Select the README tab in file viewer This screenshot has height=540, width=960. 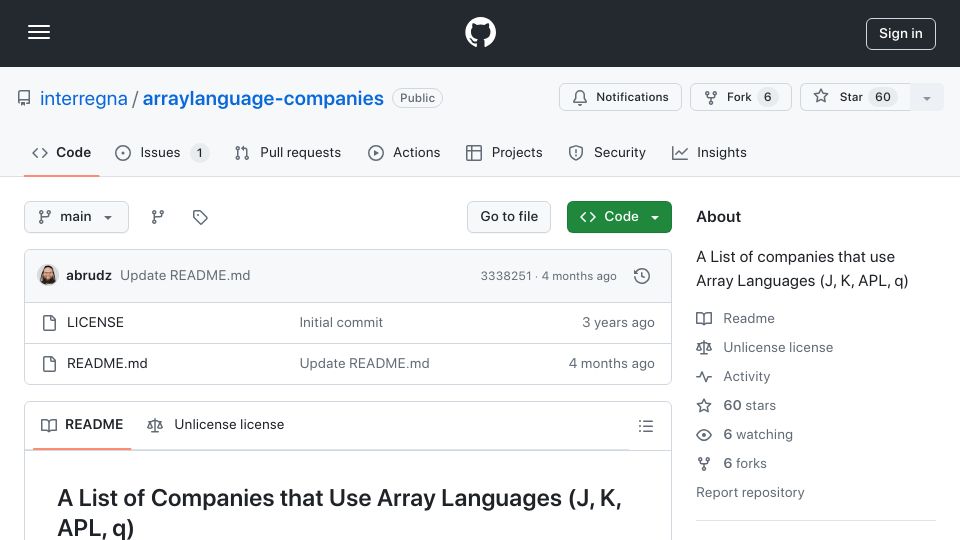[x=82, y=425]
